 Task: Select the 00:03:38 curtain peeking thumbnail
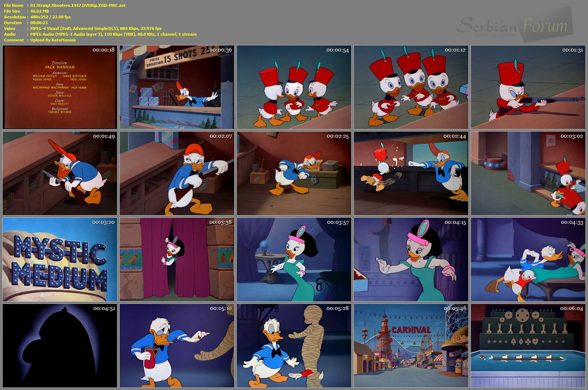[x=177, y=259]
